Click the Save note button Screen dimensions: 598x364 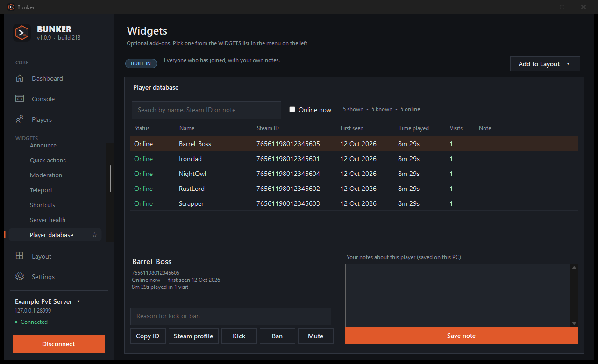pyautogui.click(x=462, y=336)
